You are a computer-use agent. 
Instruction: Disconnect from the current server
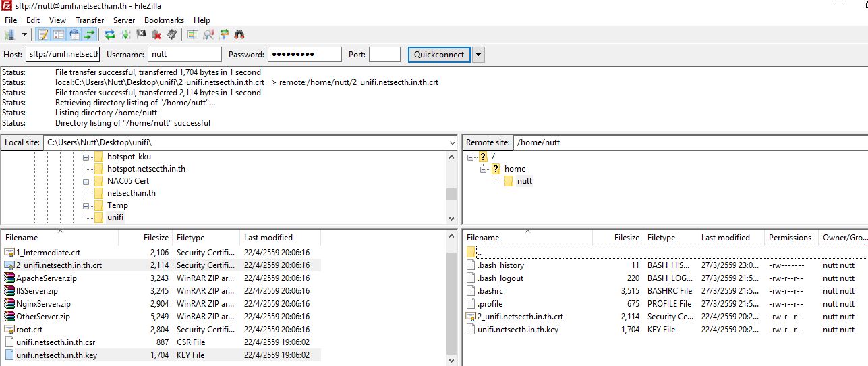click(156, 34)
